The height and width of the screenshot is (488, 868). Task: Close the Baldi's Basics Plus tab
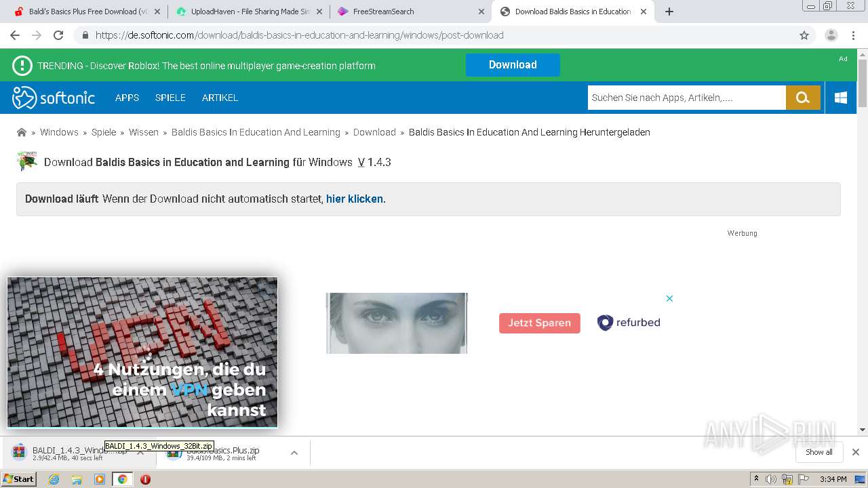coord(157,12)
